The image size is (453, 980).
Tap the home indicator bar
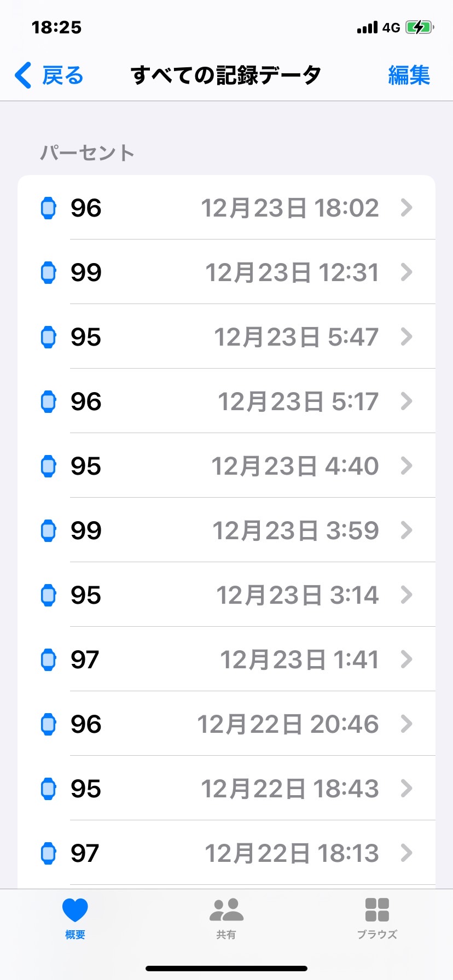tap(226, 969)
